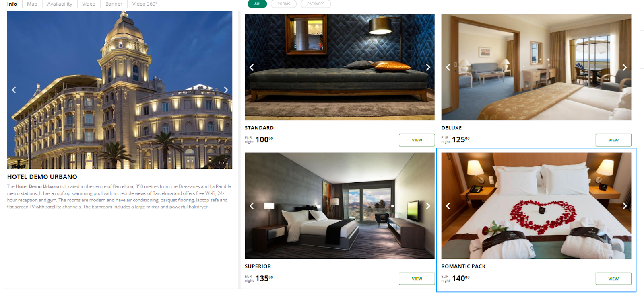Go to previous Deluxe room image
Viewport: 644px width, 293px height.
coord(448,68)
